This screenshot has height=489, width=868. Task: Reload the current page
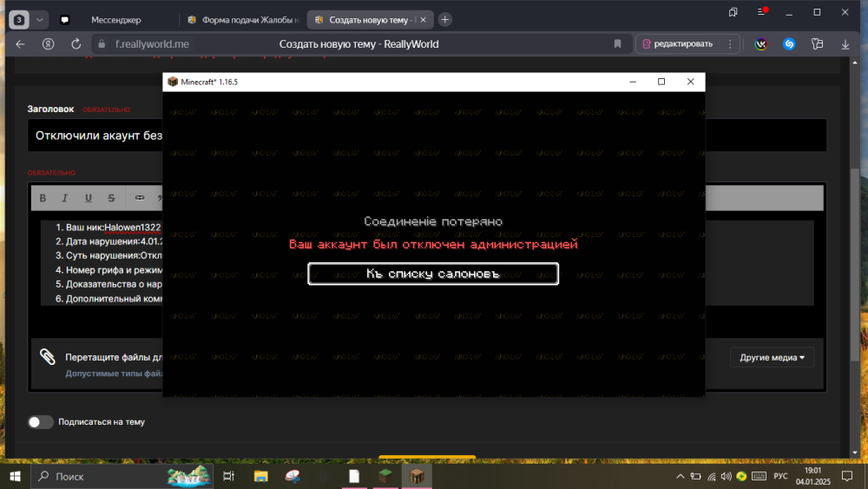[76, 44]
